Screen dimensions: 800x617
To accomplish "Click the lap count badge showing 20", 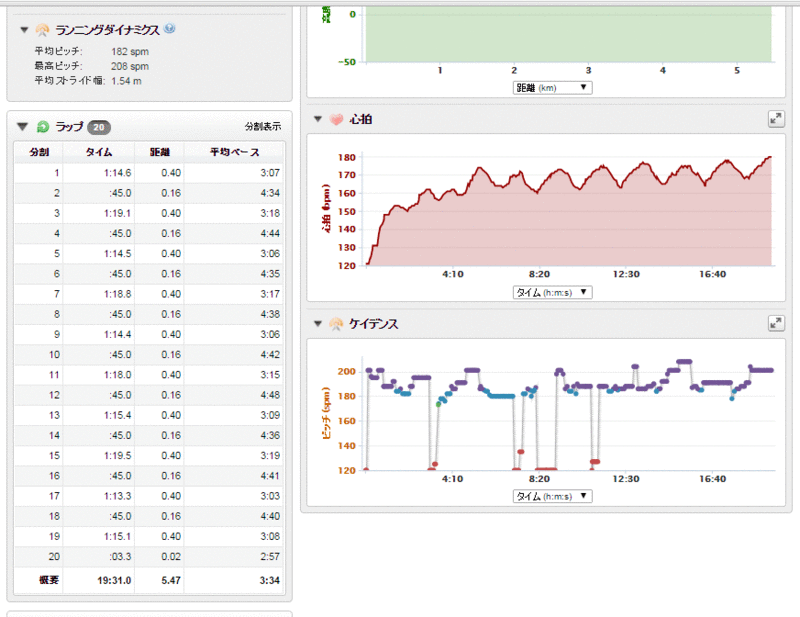I will [98, 127].
